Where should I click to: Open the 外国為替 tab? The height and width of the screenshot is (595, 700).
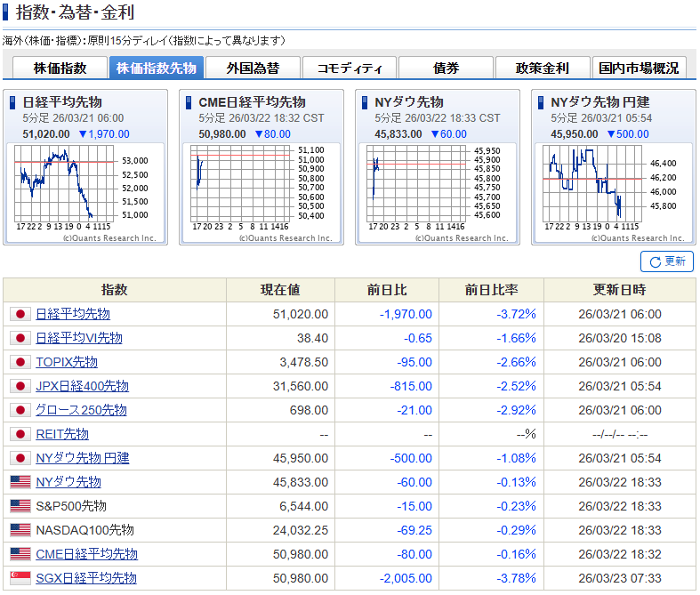point(253,68)
